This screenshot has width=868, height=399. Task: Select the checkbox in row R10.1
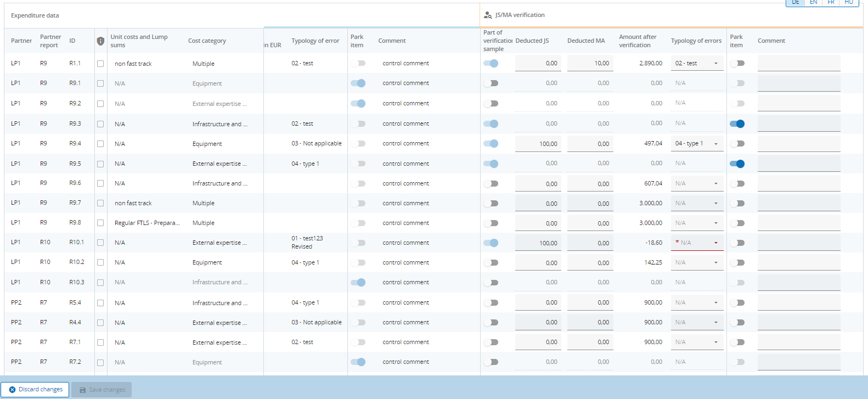pos(100,243)
